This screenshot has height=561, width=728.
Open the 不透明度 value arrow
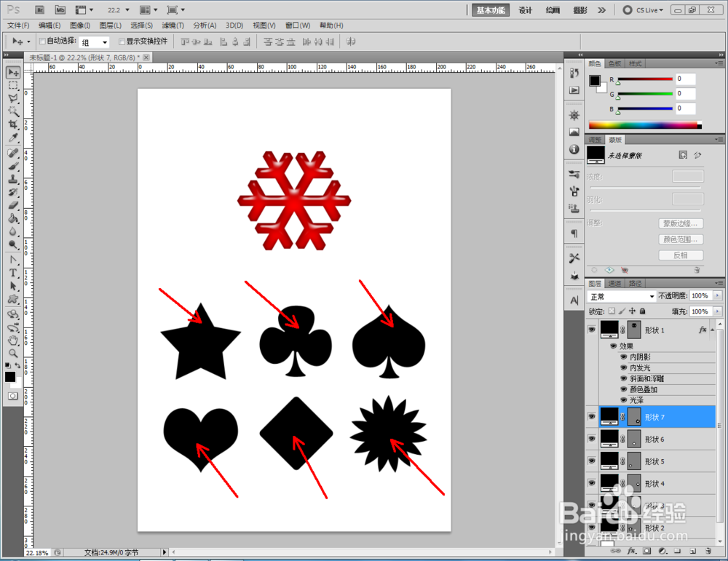(717, 295)
